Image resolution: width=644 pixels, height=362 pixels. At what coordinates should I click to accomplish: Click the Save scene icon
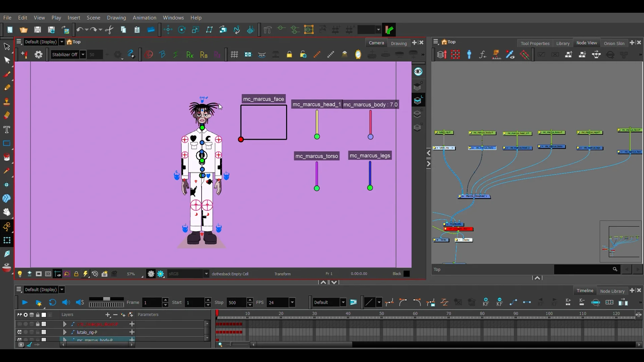(38, 30)
